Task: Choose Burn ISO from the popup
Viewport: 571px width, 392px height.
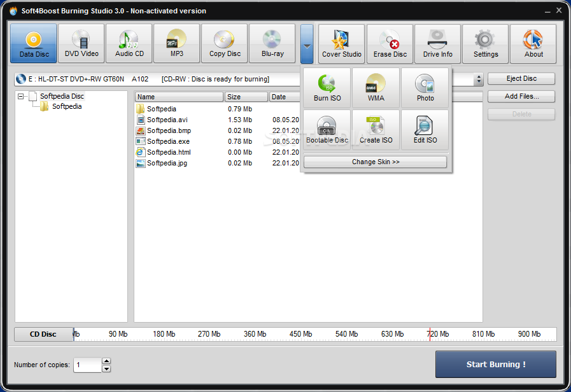Action: click(327, 88)
